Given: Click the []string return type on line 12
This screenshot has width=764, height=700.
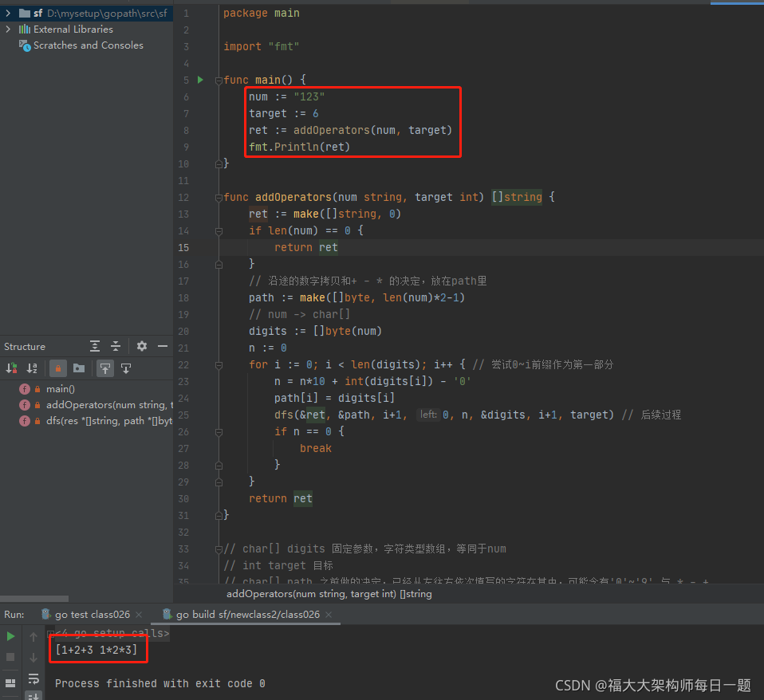Looking at the screenshot, I should (517, 197).
